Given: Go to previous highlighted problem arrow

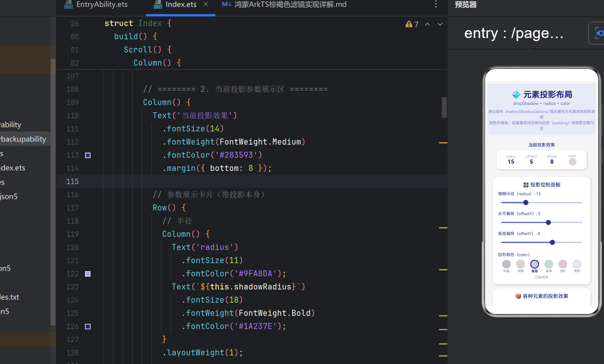Looking at the screenshot, I should (428, 24).
